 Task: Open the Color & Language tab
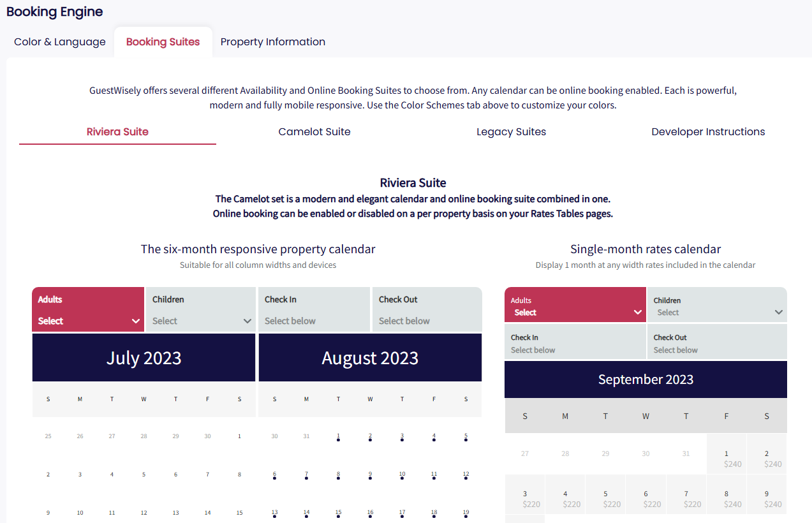click(x=60, y=42)
